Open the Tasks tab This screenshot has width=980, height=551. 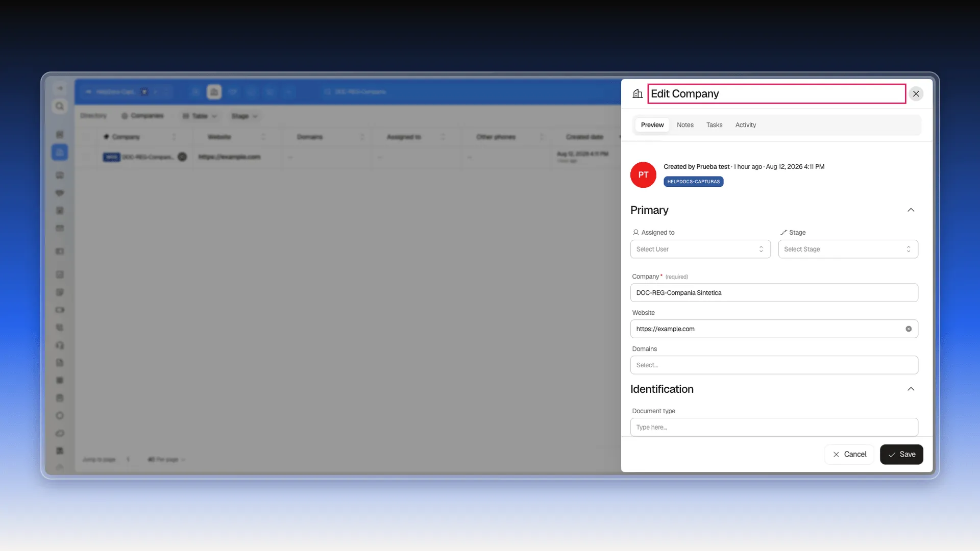point(714,125)
